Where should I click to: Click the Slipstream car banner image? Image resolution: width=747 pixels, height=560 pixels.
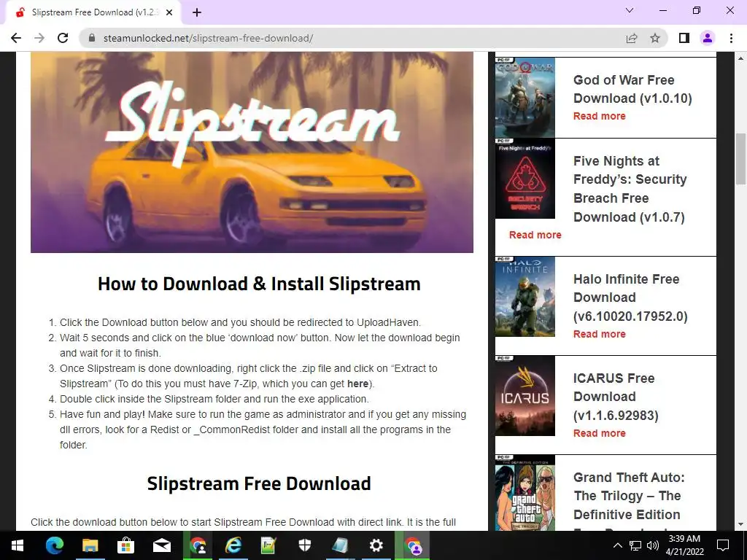(x=252, y=152)
